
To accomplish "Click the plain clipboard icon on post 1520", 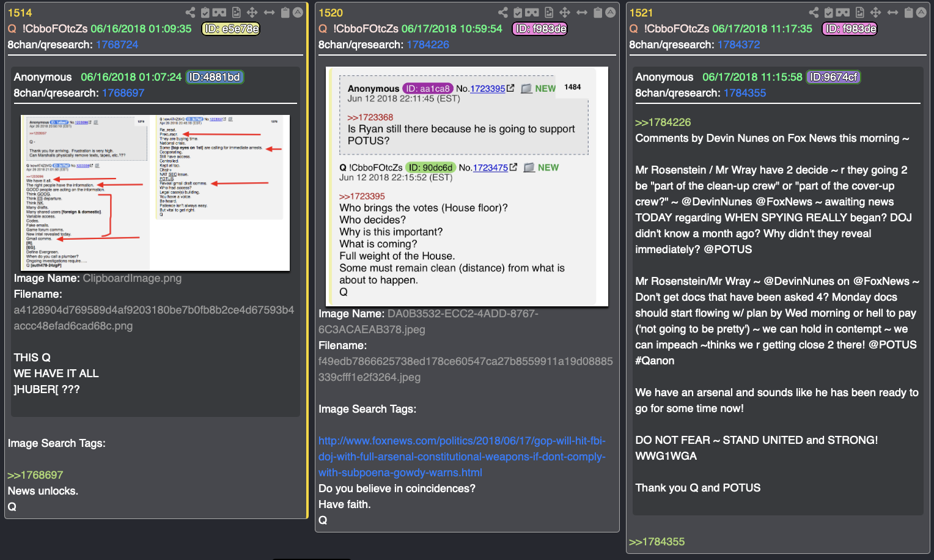I will [598, 12].
